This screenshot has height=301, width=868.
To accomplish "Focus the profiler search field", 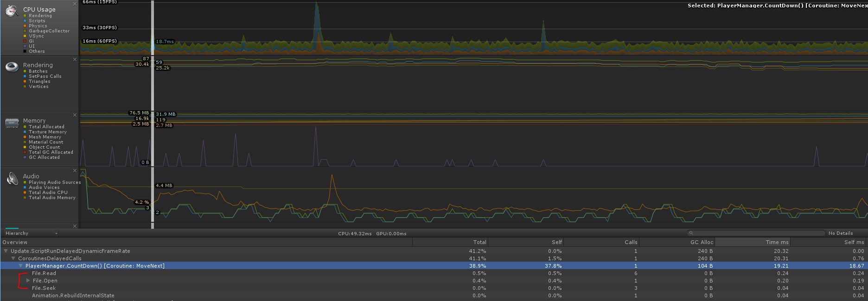I will point(756,233).
